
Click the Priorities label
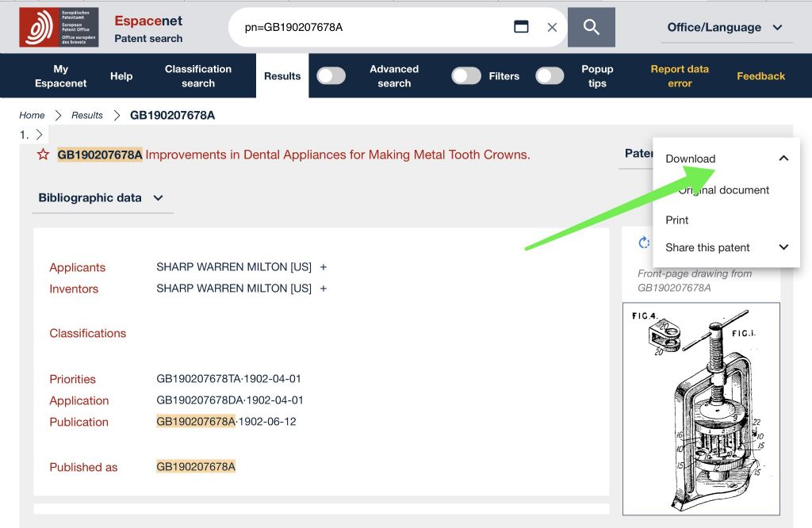click(72, 380)
